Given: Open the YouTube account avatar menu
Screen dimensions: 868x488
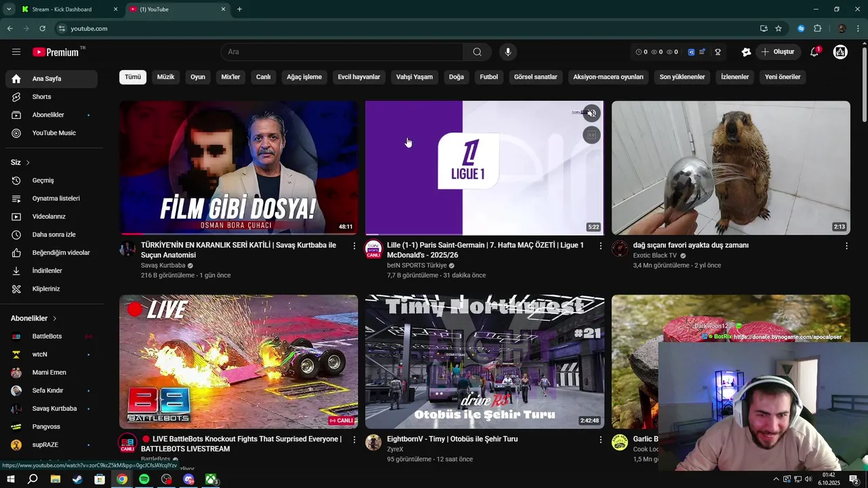Looking at the screenshot, I should click(x=840, y=52).
